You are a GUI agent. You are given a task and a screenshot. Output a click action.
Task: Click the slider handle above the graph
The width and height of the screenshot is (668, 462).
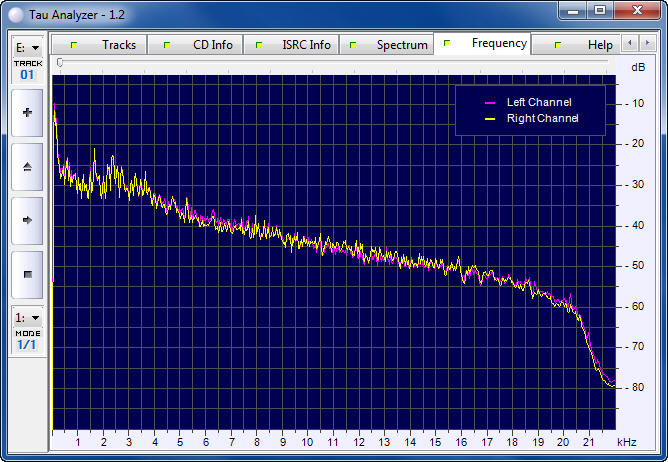pos(60,63)
